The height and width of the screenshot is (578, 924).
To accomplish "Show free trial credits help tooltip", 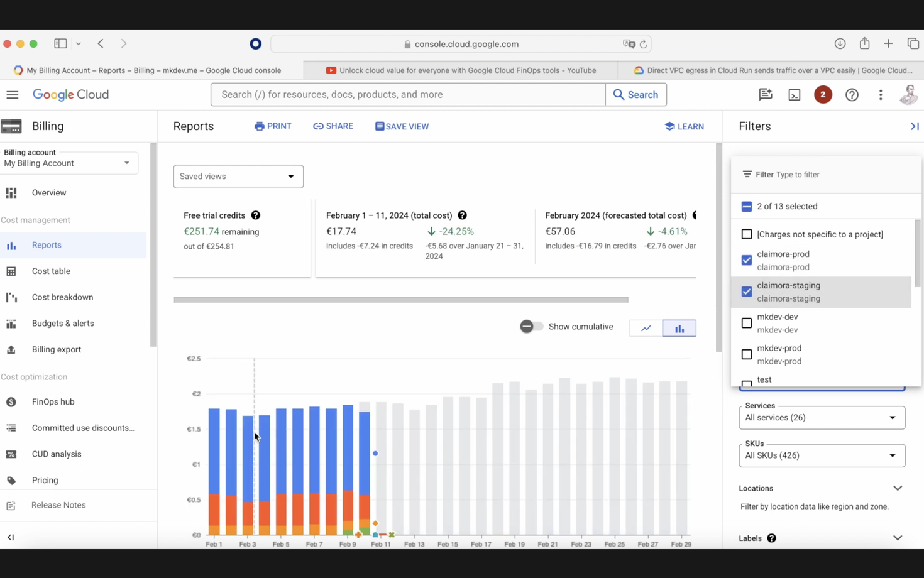I will (256, 215).
